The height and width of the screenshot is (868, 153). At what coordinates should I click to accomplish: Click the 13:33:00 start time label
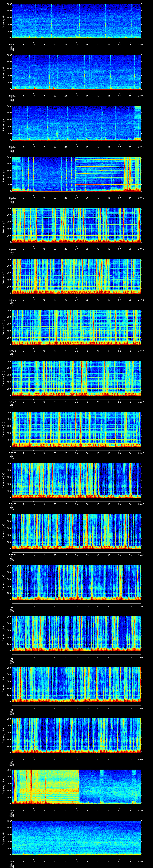click(x=12, y=453)
